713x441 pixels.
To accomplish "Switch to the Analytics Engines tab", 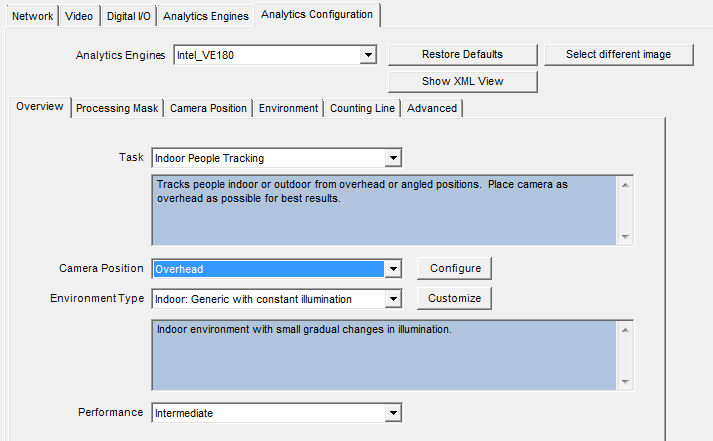I will pos(206,17).
